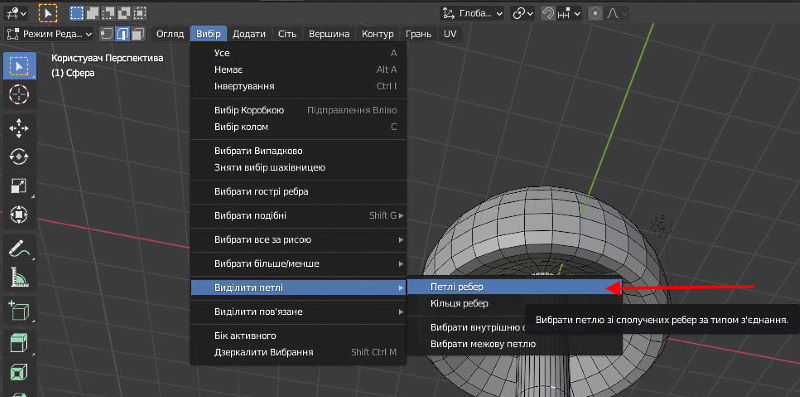This screenshot has height=397, width=800.
Task: Choose Вибір Коробкою entry
Action: point(298,110)
